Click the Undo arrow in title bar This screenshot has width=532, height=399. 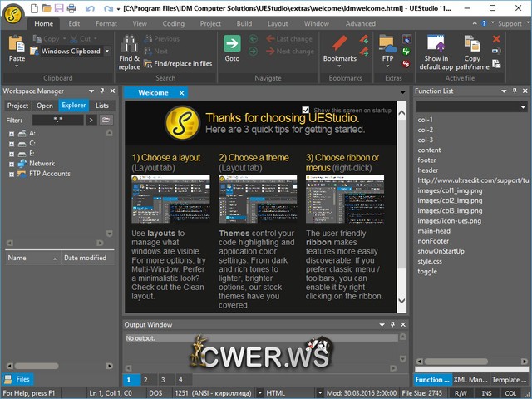coord(90,8)
